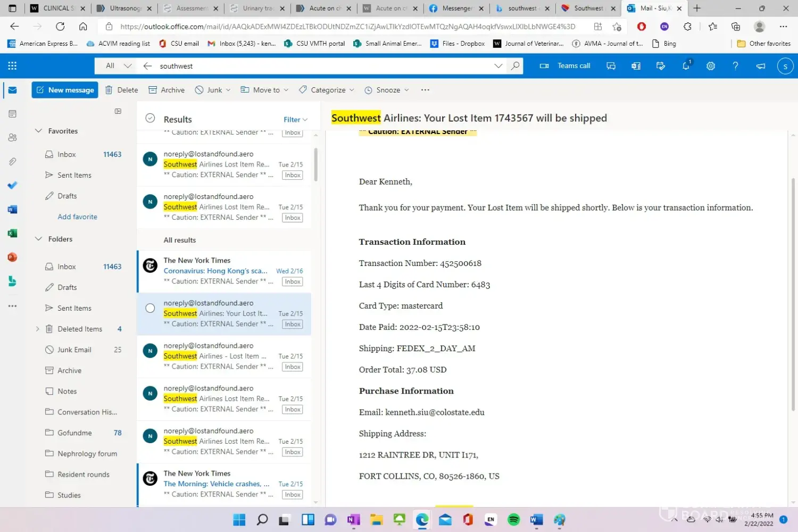Open the notifications bell icon
The image size is (798, 532).
tap(686, 66)
